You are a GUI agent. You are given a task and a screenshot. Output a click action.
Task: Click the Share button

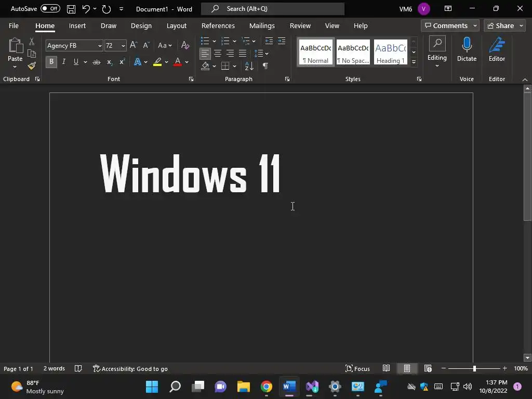504,25
